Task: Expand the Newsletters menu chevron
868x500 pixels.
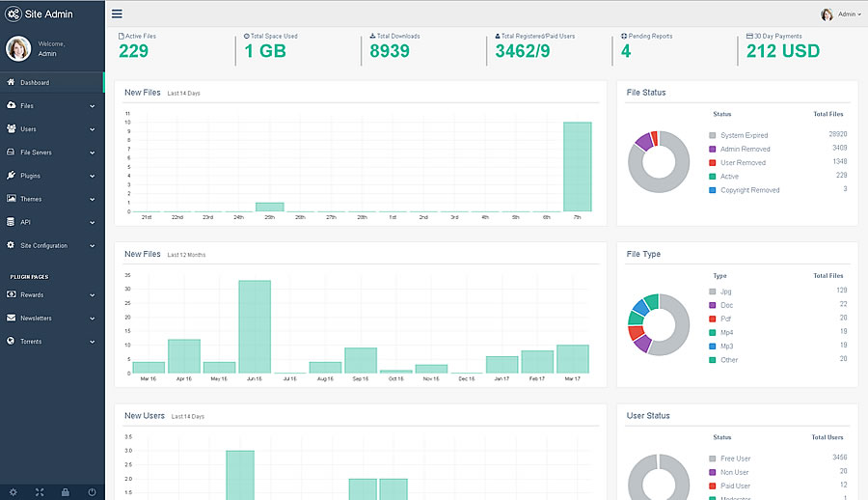Action: click(93, 319)
